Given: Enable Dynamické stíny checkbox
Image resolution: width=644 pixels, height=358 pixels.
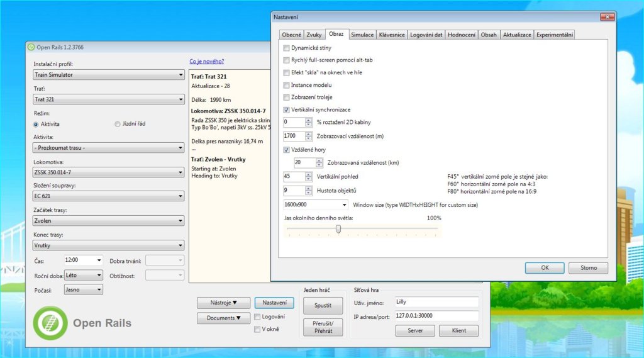Looking at the screenshot, I should pyautogui.click(x=286, y=48).
